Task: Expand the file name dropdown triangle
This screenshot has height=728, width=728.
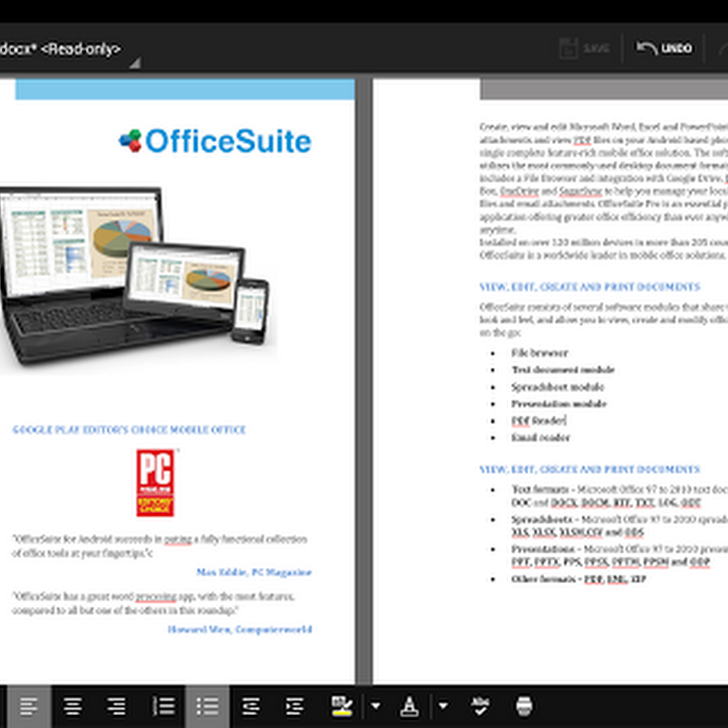Action: click(x=134, y=62)
